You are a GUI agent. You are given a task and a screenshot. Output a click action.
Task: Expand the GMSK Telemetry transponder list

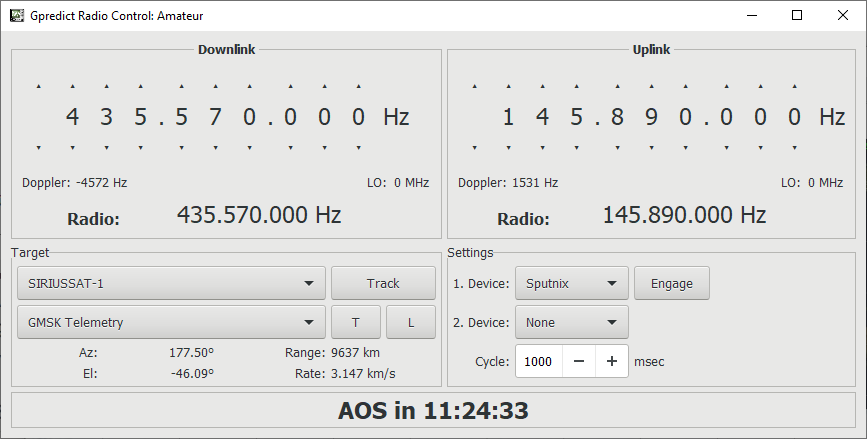(x=171, y=322)
